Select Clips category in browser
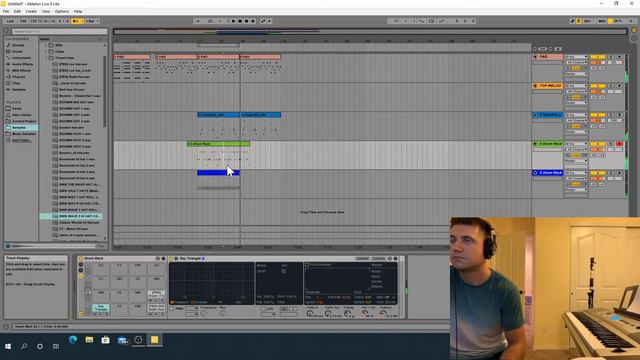This screenshot has width=640, height=360. click(16, 83)
